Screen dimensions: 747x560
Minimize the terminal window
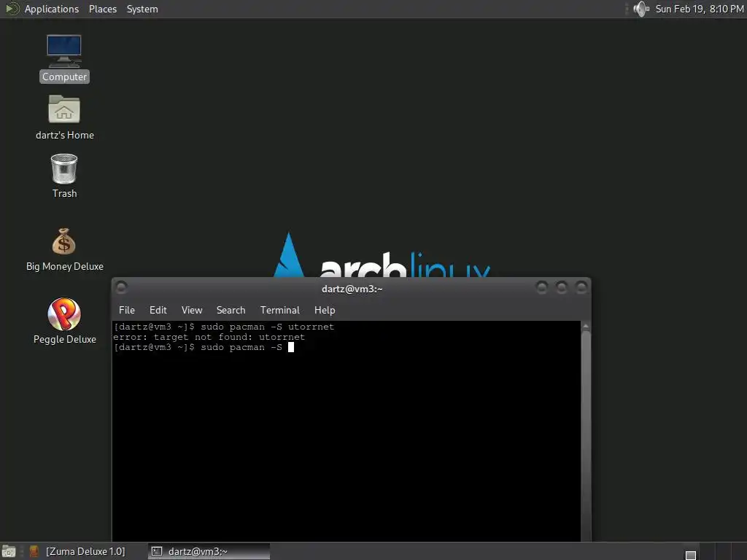pos(542,287)
